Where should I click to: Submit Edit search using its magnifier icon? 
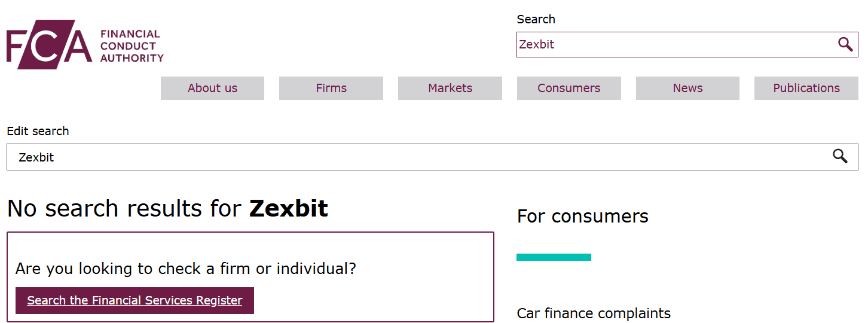(x=840, y=157)
